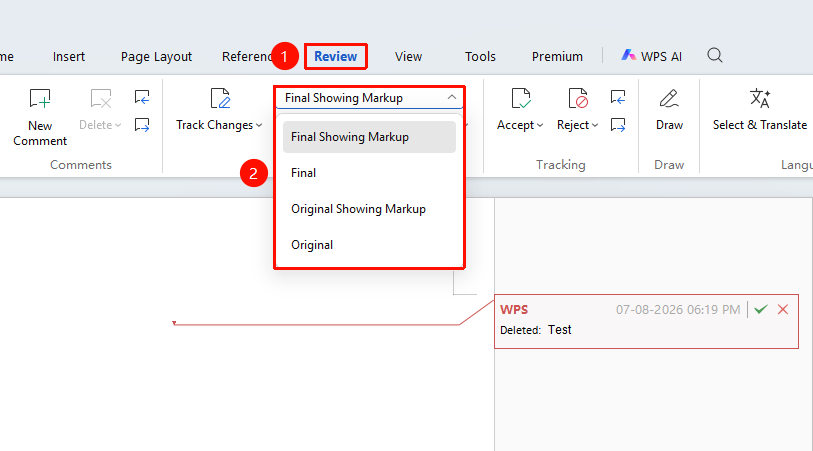Click the 07-08-2026 06:19 PM timestamp
Viewport: 813px width, 451px height.
click(x=678, y=309)
